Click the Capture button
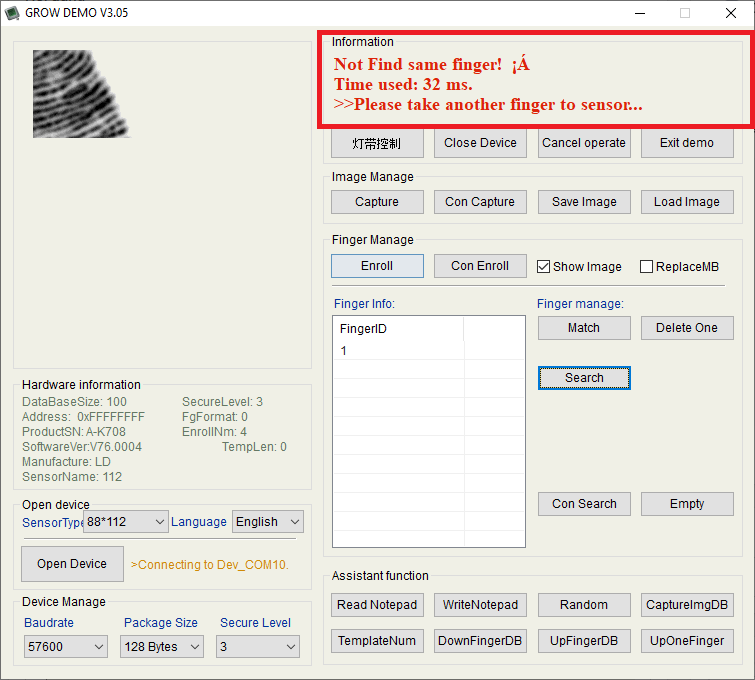Viewport: 755px width, 680px height. (x=377, y=202)
